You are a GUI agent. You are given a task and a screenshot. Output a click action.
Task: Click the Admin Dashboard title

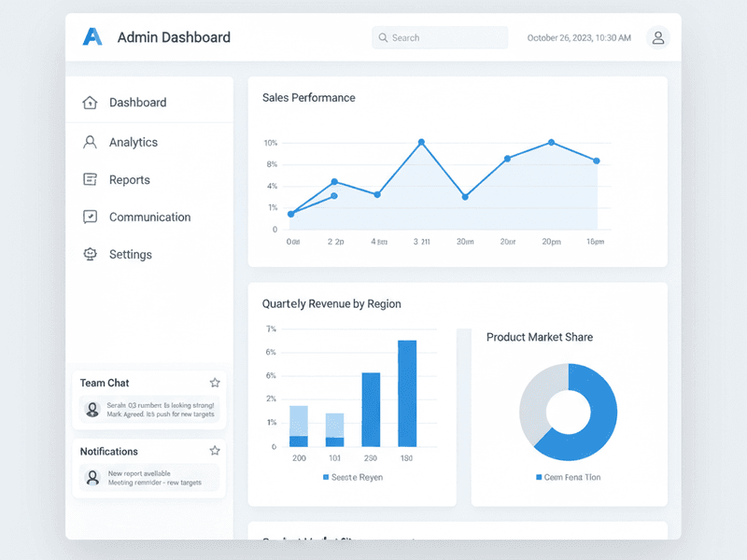tap(174, 37)
